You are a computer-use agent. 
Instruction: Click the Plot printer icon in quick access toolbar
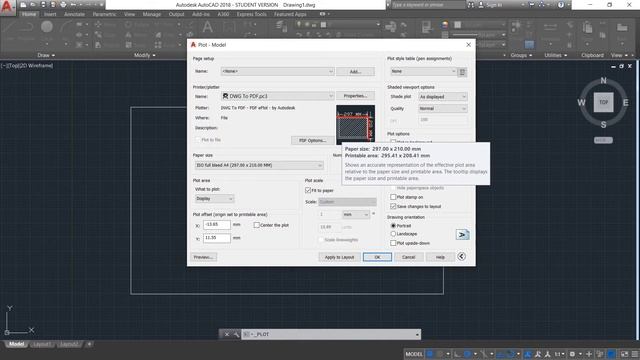click(63, 5)
